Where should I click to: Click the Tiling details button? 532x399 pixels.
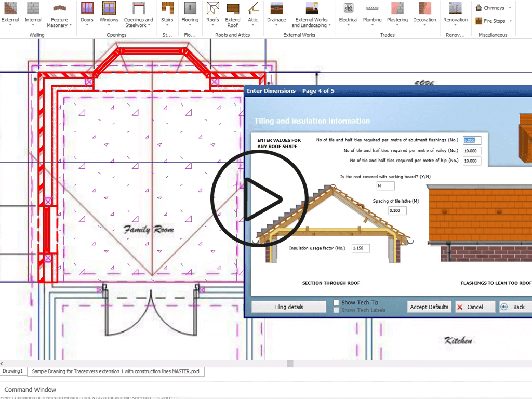289,307
